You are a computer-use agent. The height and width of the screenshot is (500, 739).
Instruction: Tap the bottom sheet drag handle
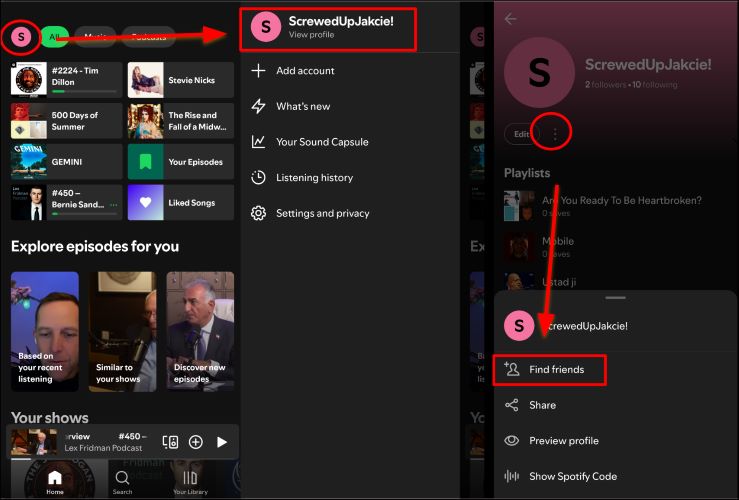pyautogui.click(x=616, y=298)
